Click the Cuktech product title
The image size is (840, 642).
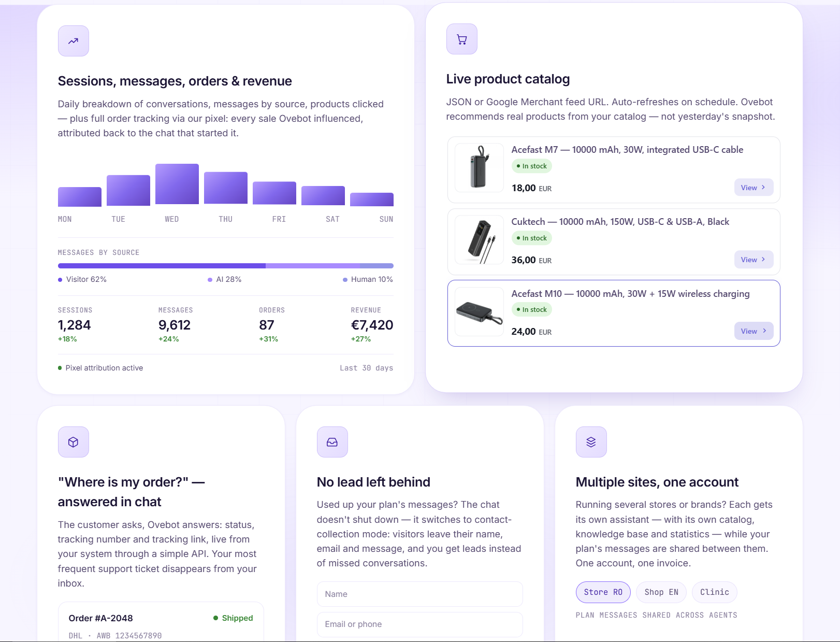click(620, 222)
